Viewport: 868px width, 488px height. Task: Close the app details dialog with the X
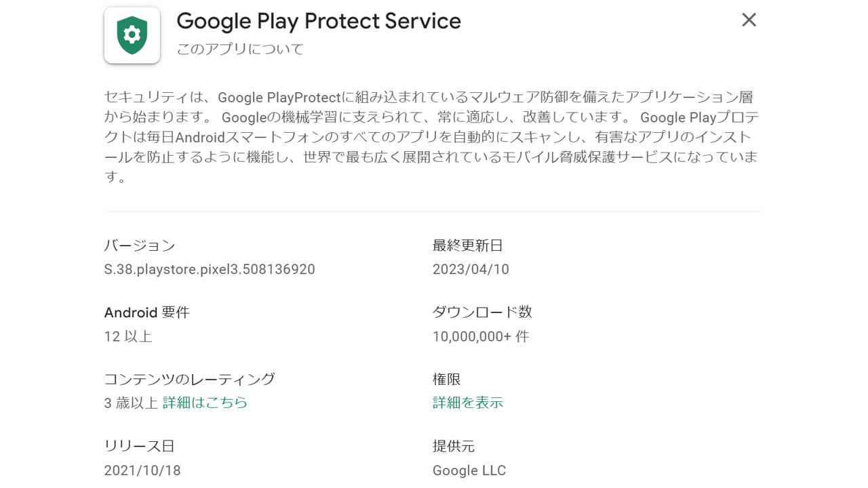[x=749, y=20]
